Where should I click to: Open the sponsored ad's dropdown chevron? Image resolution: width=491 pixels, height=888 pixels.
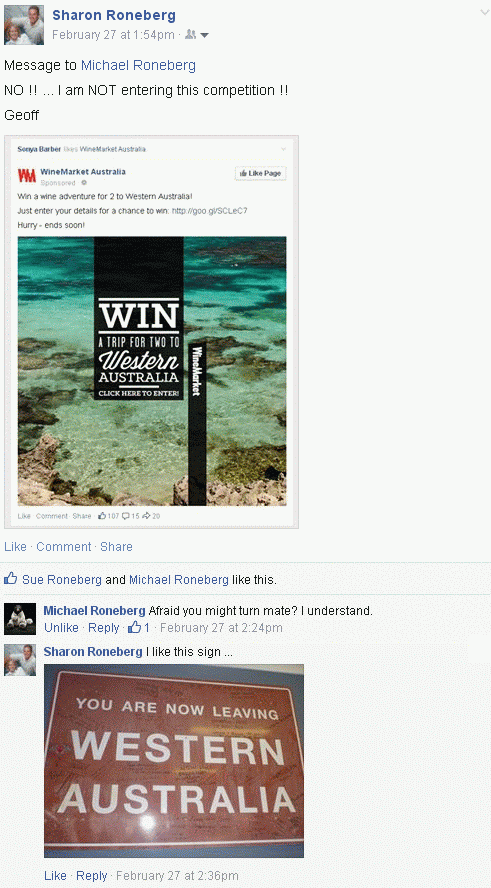283,149
